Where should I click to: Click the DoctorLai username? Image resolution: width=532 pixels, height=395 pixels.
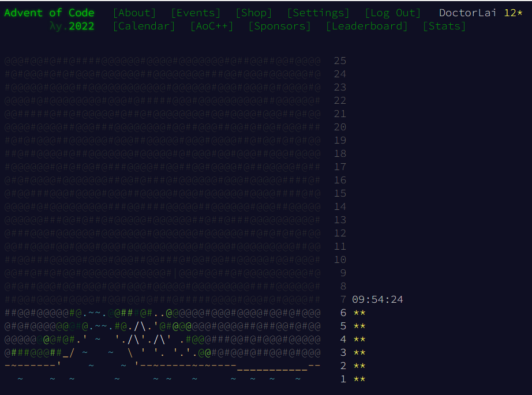tap(467, 13)
